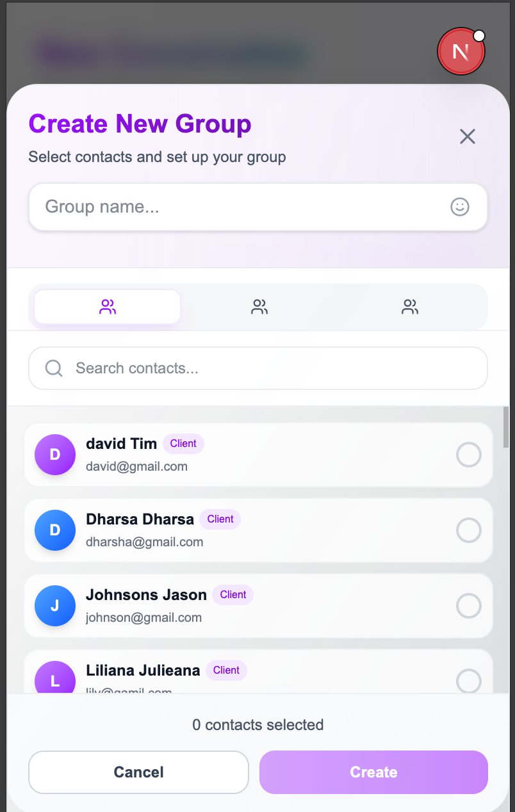Viewport: 515px width, 812px height.
Task: Click the contact list scrollbar thumb
Action: (x=506, y=427)
